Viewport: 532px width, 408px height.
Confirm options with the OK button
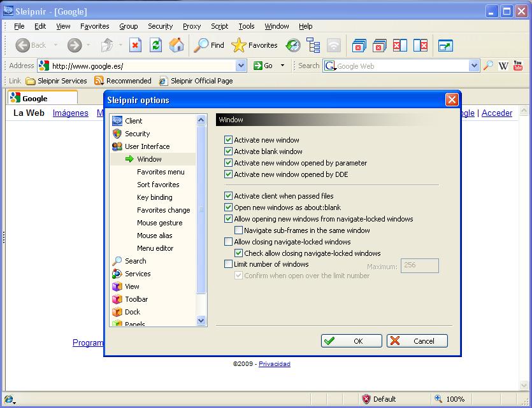(352, 341)
